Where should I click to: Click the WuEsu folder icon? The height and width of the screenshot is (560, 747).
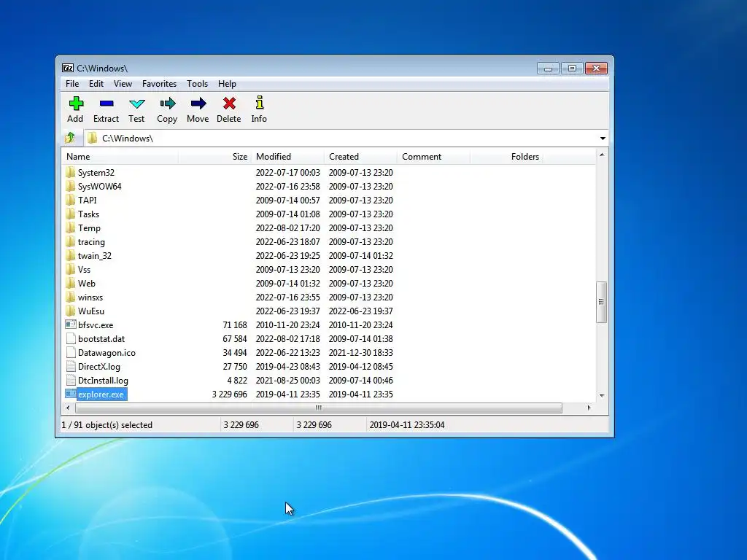(71, 311)
